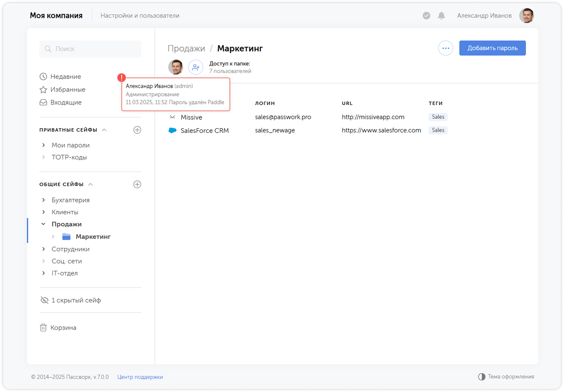Collapse the Общие сейфы section
This screenshot has height=392, width=564.
[91, 184]
